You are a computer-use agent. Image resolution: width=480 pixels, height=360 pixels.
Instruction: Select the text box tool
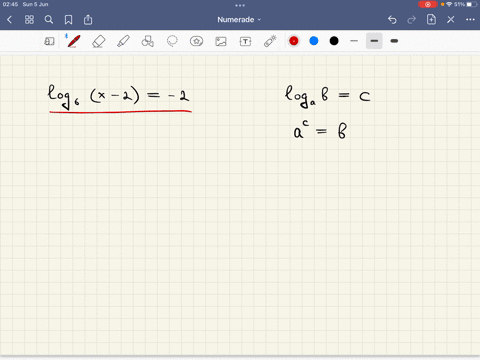tap(245, 41)
